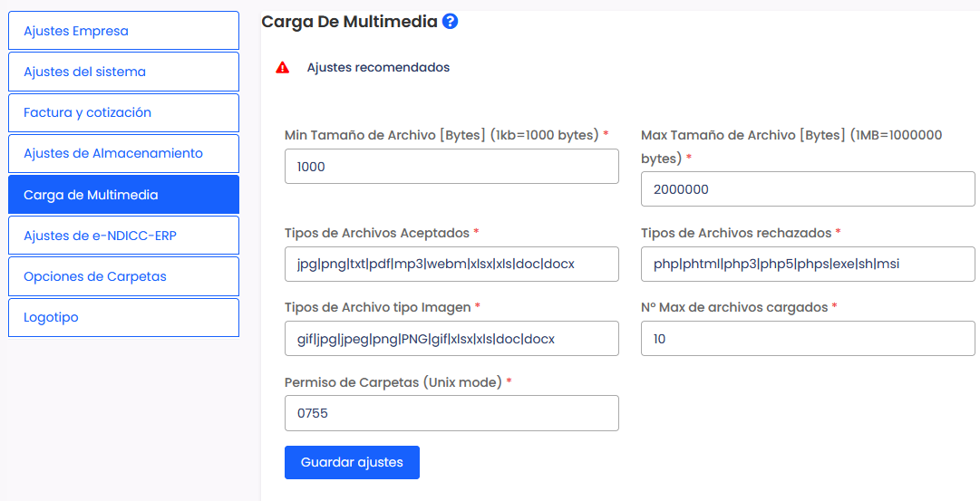The width and height of the screenshot is (980, 501).
Task: Go to Factura y cotización settings
Action: click(123, 112)
